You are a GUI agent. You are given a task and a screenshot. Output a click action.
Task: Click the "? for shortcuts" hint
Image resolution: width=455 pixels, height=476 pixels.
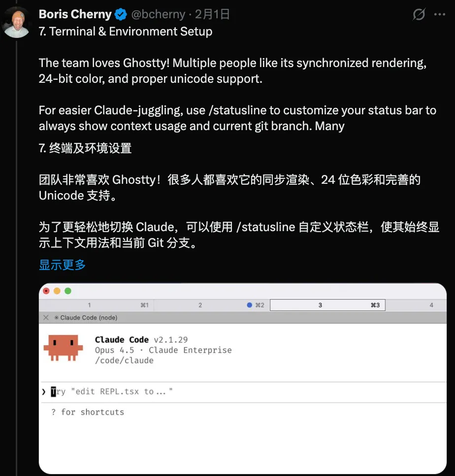pyautogui.click(x=88, y=412)
